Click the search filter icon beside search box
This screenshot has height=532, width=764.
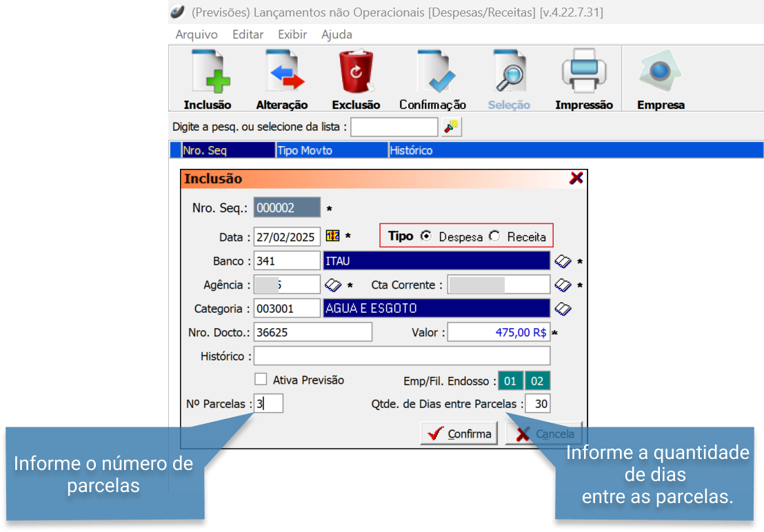click(452, 127)
